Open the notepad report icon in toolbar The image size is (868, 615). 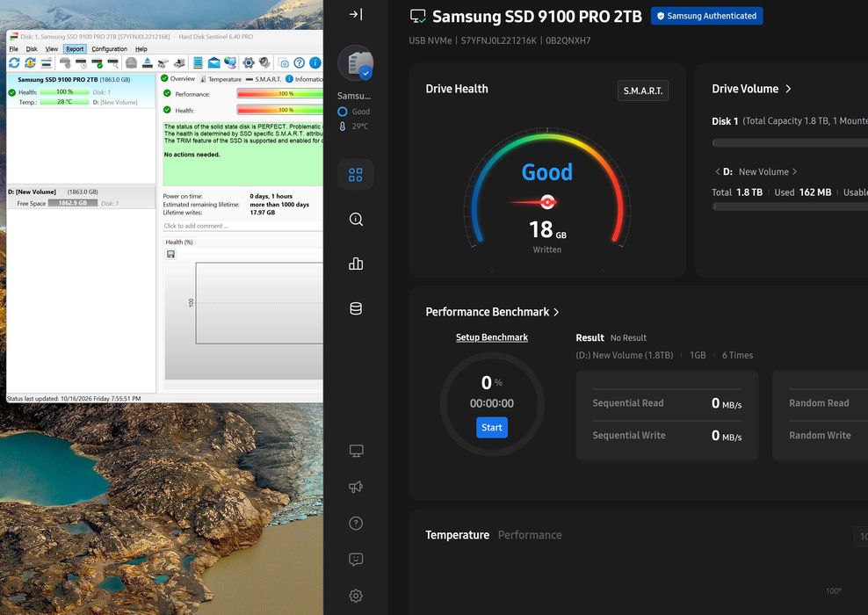(x=198, y=63)
